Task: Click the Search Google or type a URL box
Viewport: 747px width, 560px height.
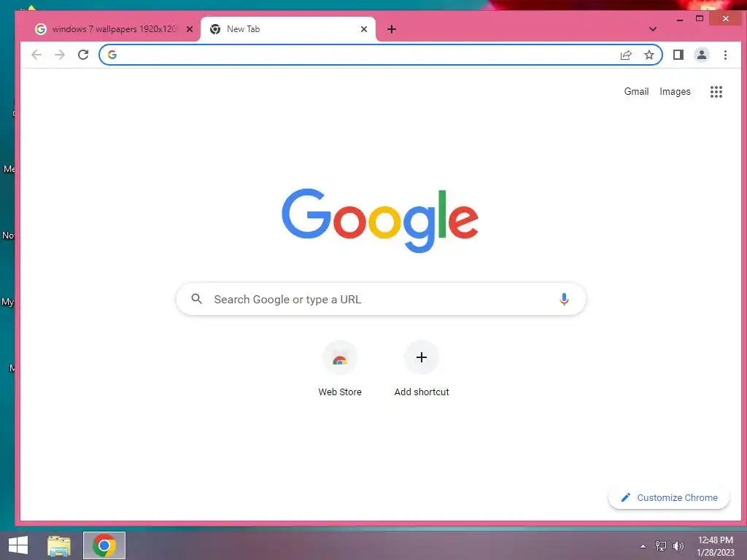Action: pyautogui.click(x=381, y=299)
